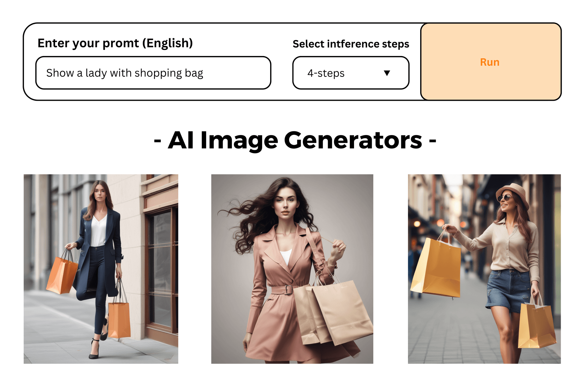Click the lower orange bag near the heels

pyautogui.click(x=119, y=318)
